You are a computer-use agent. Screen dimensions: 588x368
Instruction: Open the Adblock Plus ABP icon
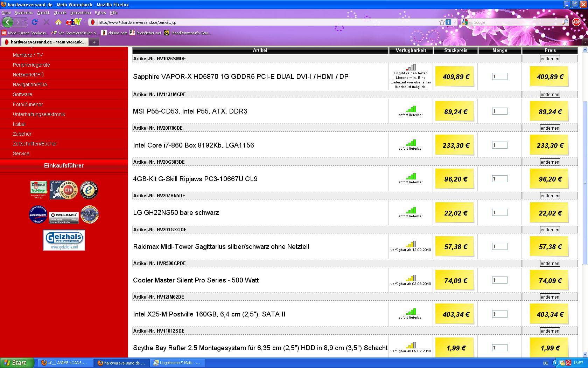pos(576,22)
